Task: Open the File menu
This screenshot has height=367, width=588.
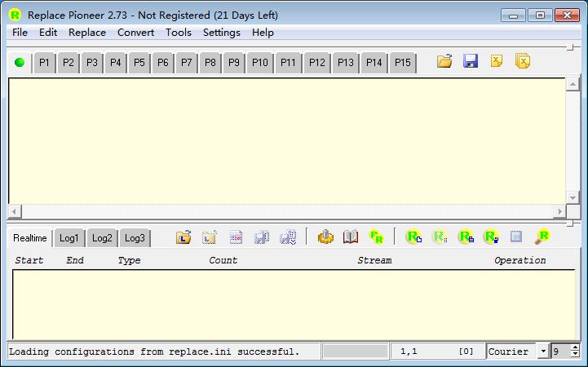Action: coord(20,33)
